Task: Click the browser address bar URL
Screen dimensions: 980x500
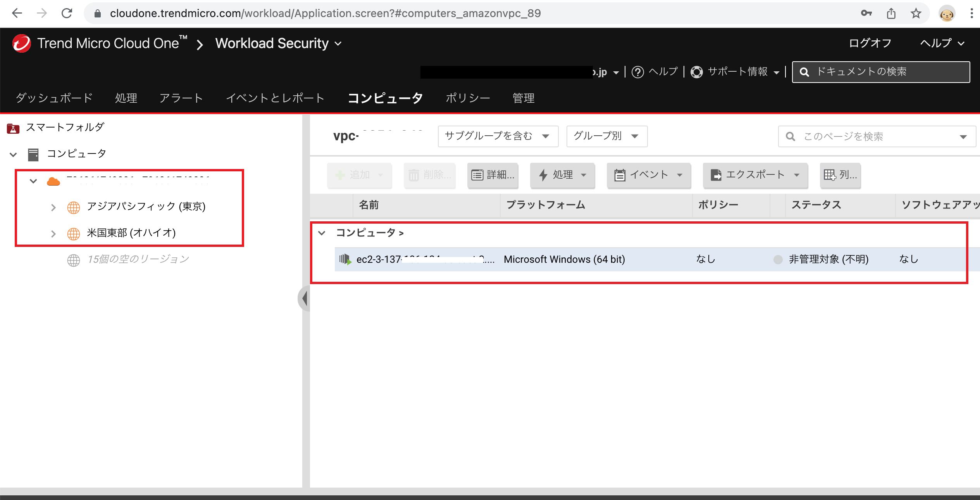Action: click(x=325, y=13)
